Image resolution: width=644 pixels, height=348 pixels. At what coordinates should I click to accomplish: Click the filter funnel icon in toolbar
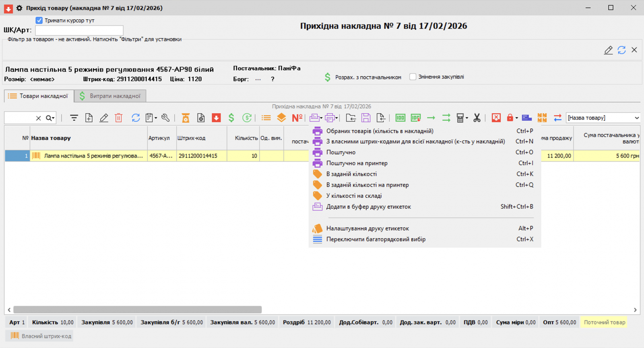click(x=74, y=118)
